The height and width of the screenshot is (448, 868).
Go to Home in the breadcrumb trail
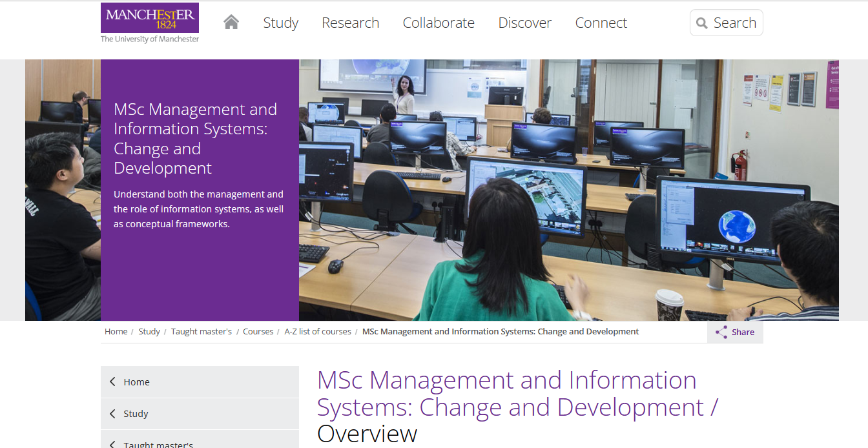tap(116, 332)
